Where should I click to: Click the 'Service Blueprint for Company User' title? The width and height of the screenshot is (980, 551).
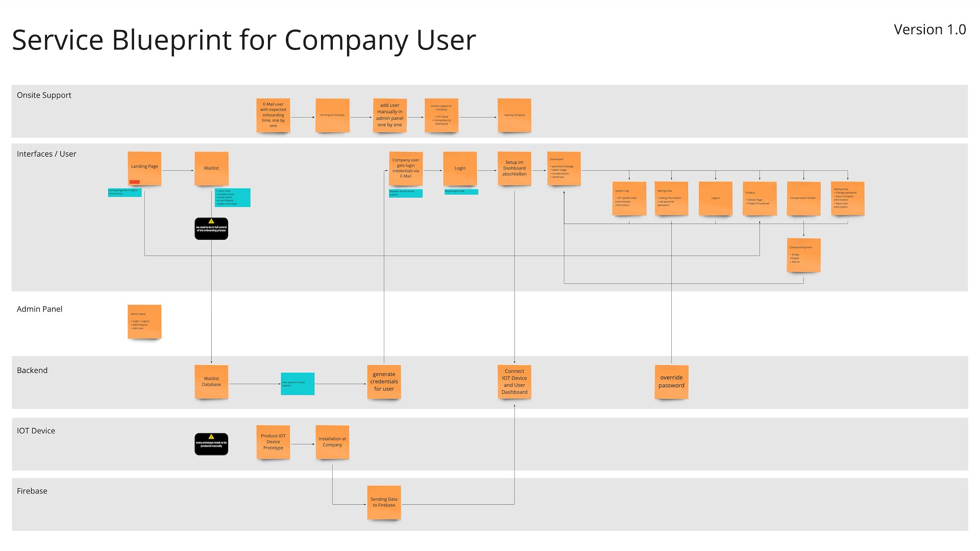(x=244, y=40)
